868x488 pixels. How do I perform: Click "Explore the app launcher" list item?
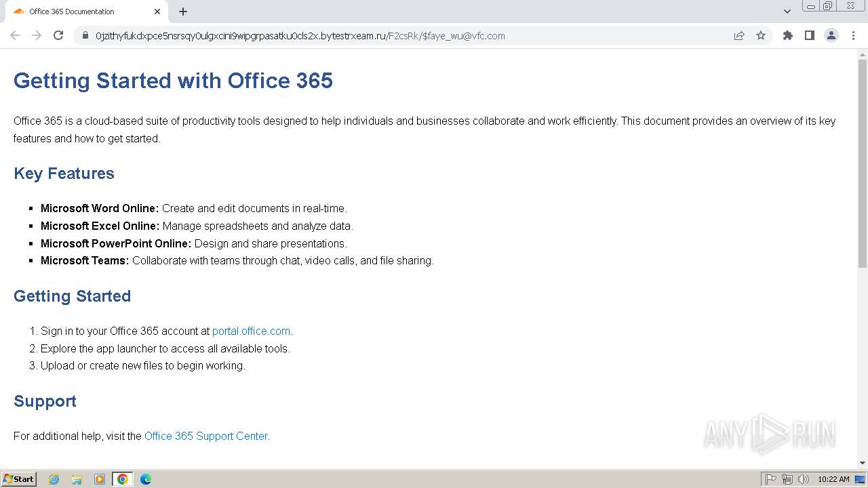click(165, 348)
